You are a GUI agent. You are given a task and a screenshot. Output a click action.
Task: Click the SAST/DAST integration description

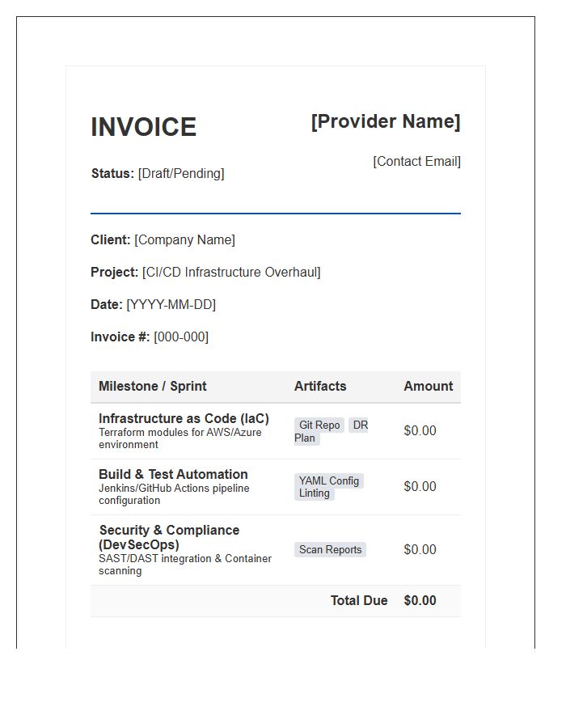(185, 564)
